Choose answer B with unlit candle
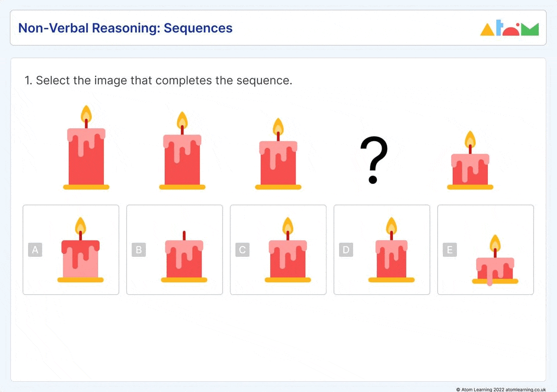Screen dimensions: 557x392 click(x=174, y=249)
